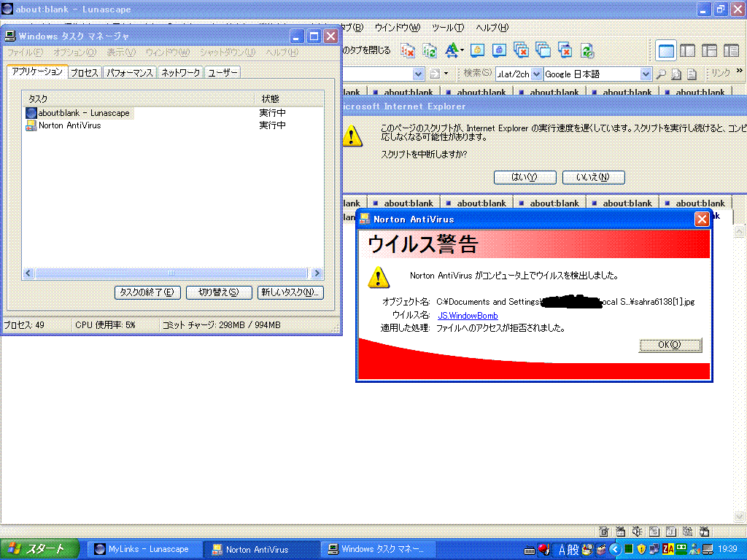Expand hidden tray icons with the round arrow
This screenshot has height=560, width=747.
[x=615, y=550]
